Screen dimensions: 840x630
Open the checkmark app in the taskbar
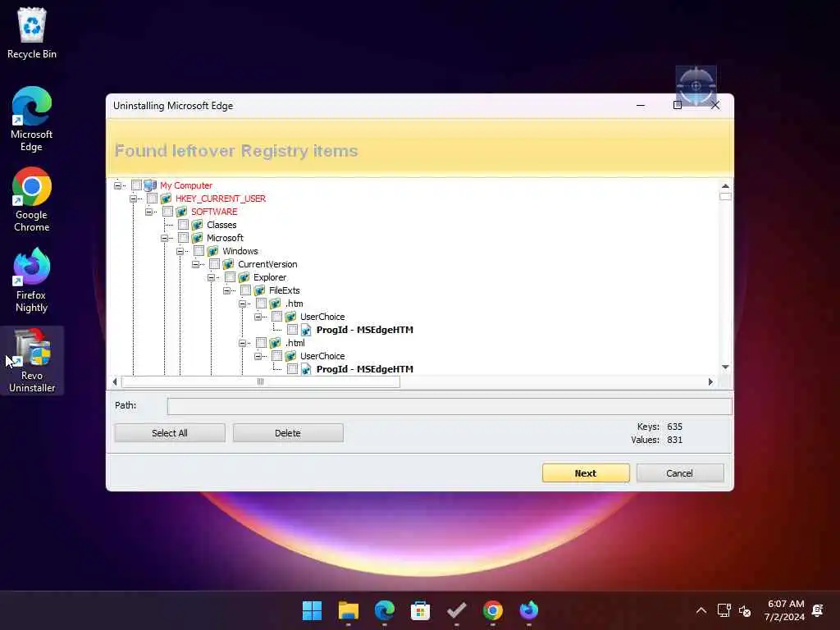(x=456, y=610)
